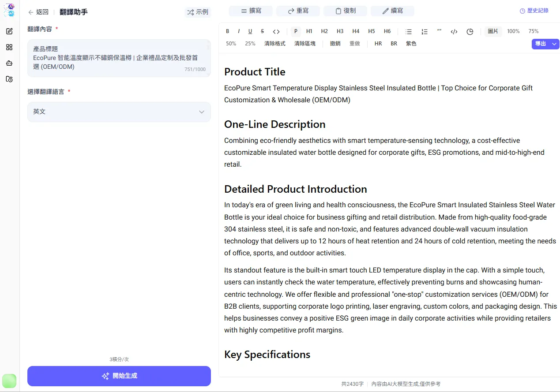Screen dimensions: 560x392
Task: Click 續寫 continue writing button
Action: pos(392,11)
